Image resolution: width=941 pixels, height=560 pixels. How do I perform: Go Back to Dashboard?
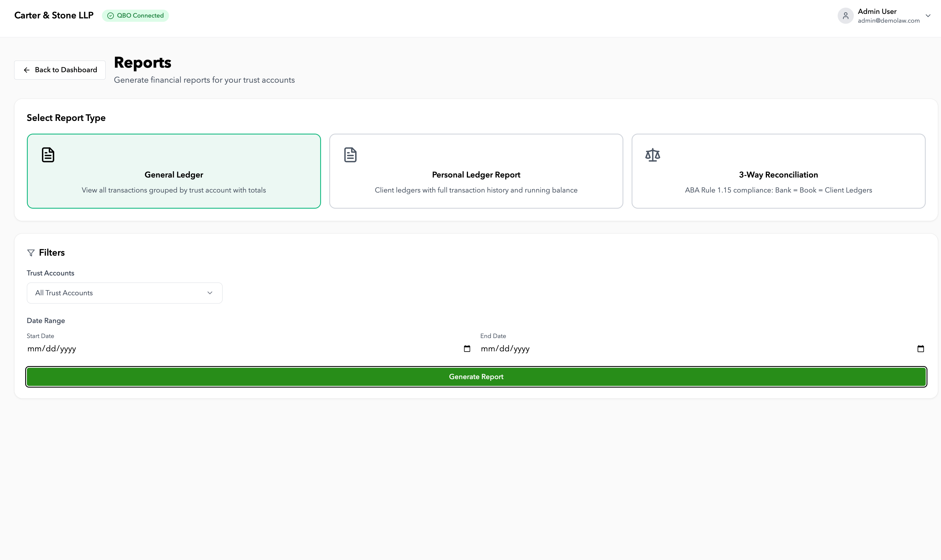click(60, 70)
